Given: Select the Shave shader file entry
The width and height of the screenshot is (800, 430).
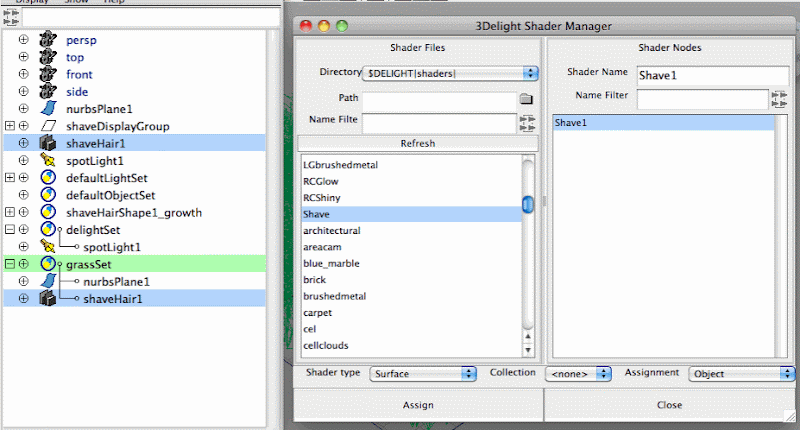Looking at the screenshot, I should 411,214.
